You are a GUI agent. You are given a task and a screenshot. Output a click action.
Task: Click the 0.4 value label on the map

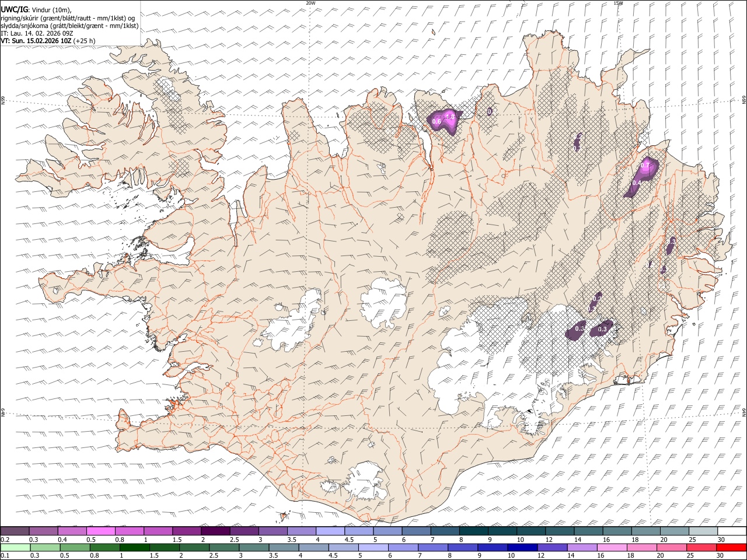pos(637,183)
